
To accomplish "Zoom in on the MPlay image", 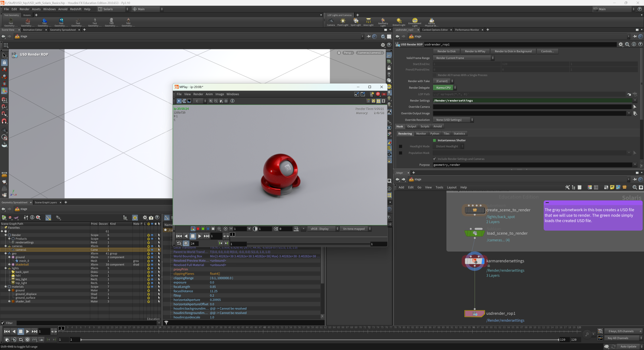I will pos(211,101).
